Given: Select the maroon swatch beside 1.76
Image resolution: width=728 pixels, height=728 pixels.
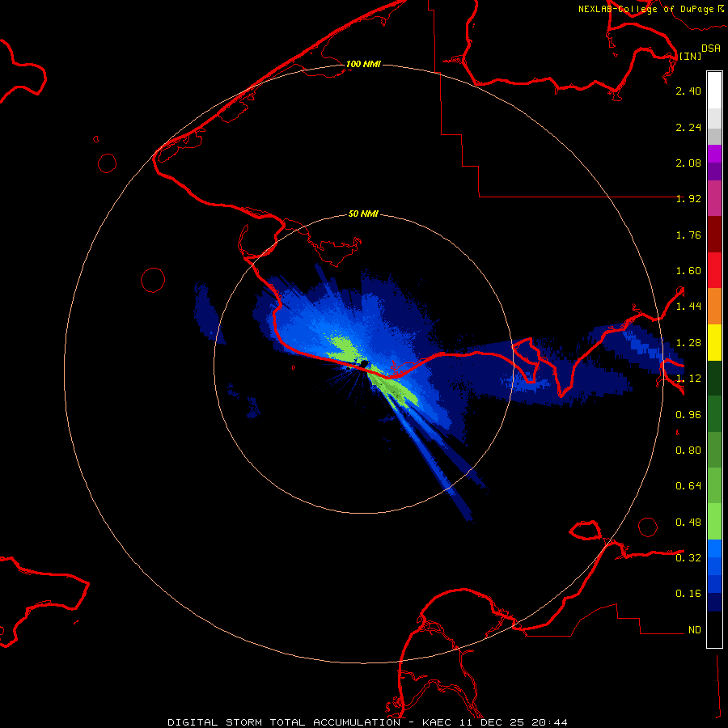Looking at the screenshot, I should coord(714,235).
